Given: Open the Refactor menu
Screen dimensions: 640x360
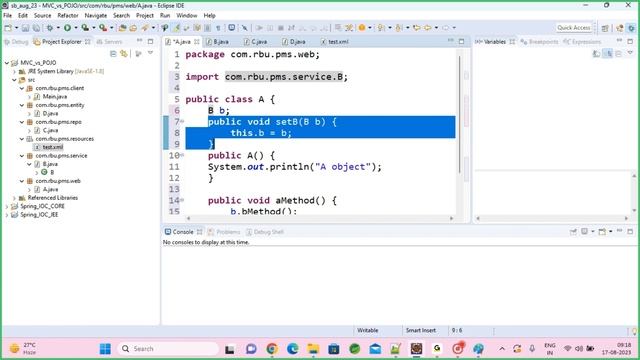Looking at the screenshot, I should click(68, 16).
